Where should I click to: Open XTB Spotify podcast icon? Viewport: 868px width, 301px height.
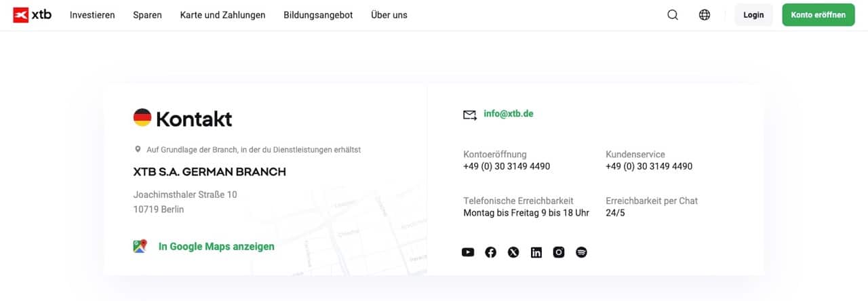click(581, 252)
